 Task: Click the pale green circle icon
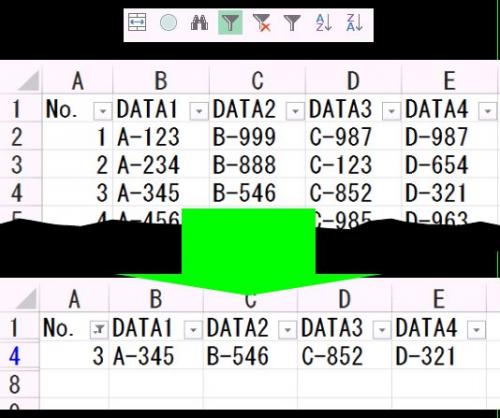[168, 23]
